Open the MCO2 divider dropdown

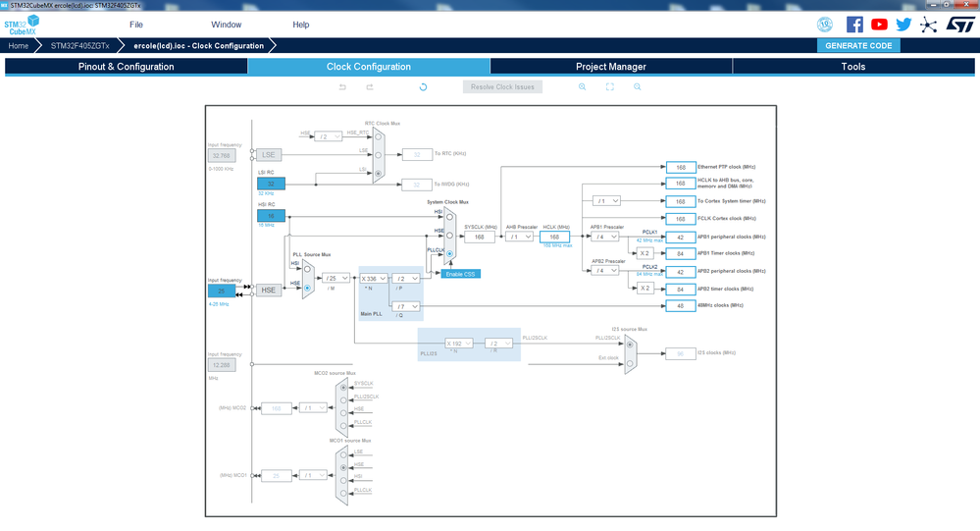click(x=313, y=407)
